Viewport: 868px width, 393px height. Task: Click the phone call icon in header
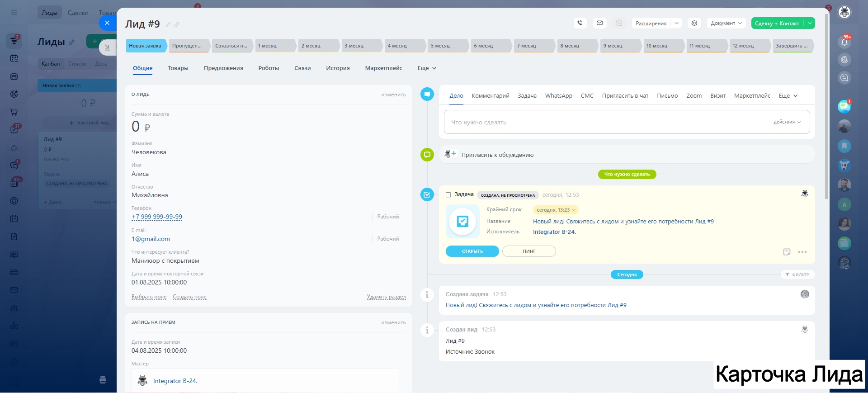580,23
